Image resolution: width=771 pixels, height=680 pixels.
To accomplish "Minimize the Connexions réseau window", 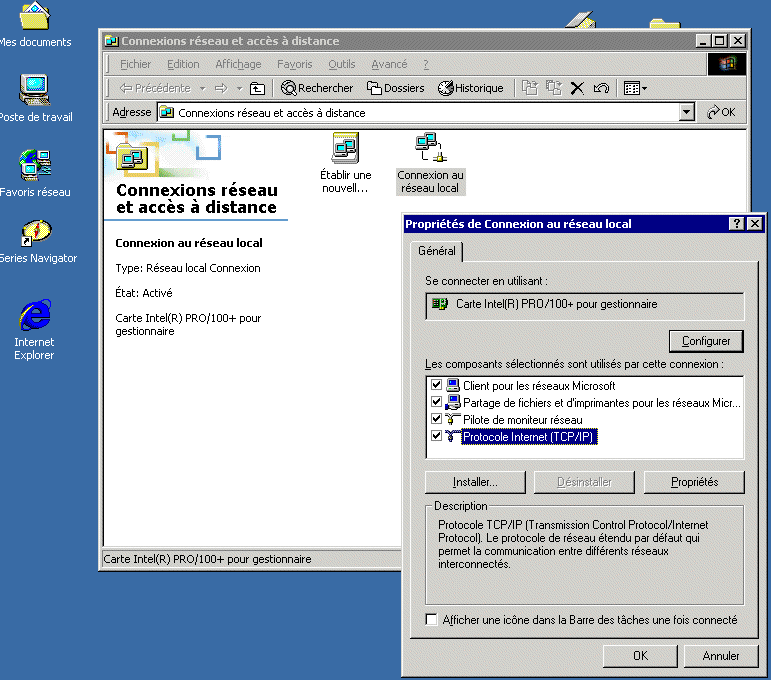I will [x=703, y=41].
